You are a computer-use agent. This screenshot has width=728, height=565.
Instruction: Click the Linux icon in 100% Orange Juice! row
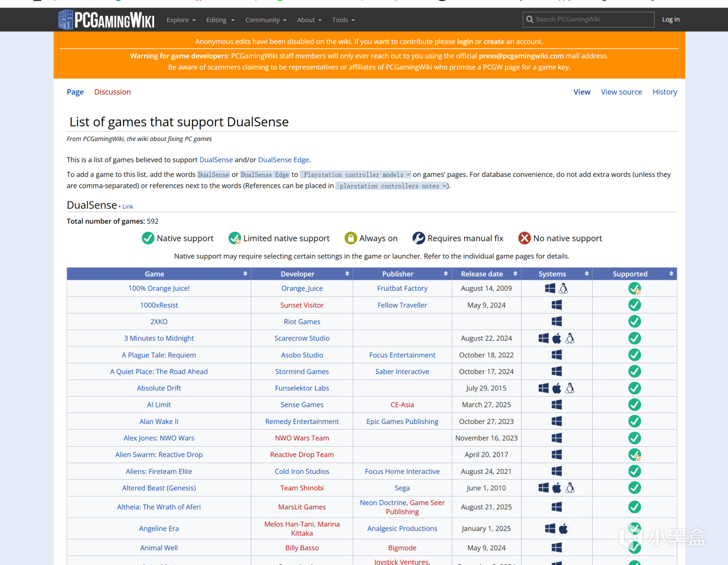(563, 288)
